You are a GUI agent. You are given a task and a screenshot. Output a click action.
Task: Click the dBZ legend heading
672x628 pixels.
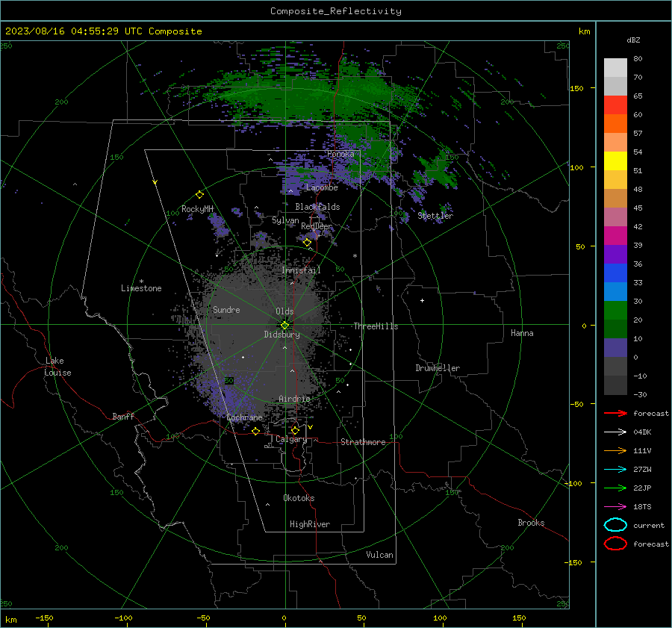[633, 40]
